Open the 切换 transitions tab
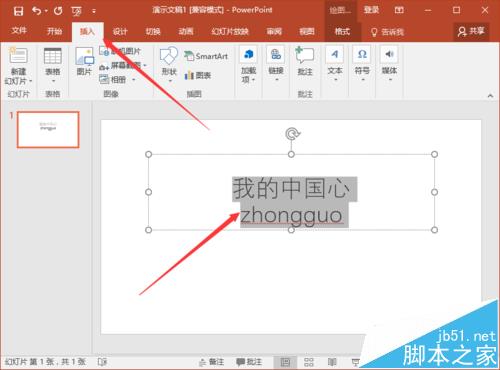 click(153, 31)
